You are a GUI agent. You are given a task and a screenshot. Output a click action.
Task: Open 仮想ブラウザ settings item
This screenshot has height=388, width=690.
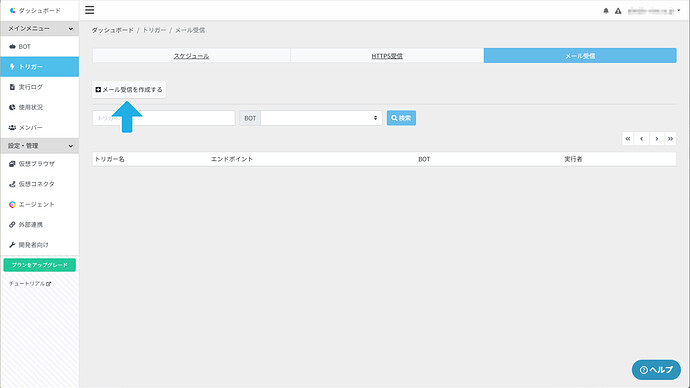[x=40, y=164]
